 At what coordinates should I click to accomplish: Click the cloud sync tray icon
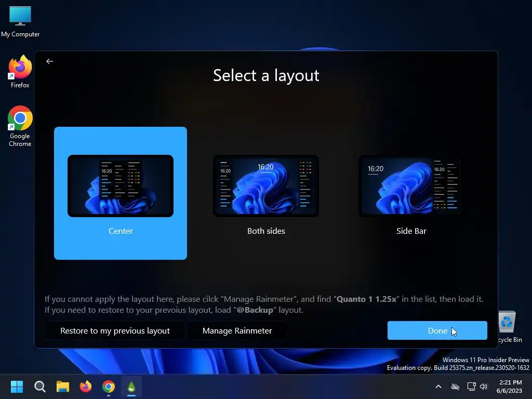click(x=455, y=387)
